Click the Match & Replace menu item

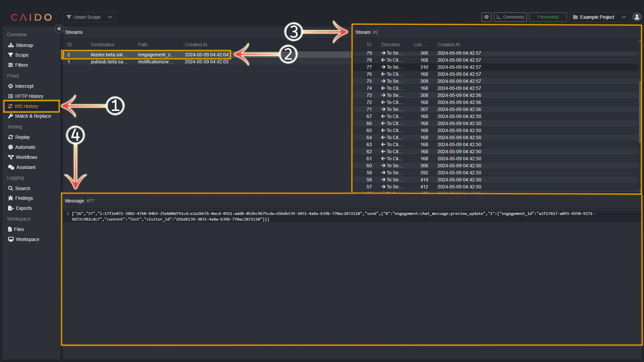(32, 116)
